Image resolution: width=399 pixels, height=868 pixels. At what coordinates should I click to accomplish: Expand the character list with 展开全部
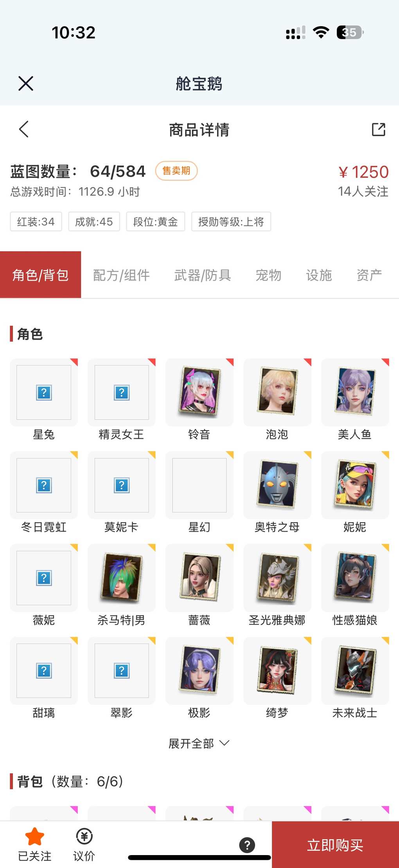click(x=199, y=743)
